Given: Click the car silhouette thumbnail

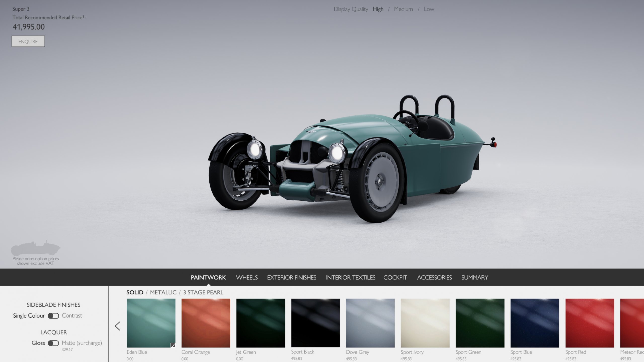Looking at the screenshot, I should [x=36, y=249].
